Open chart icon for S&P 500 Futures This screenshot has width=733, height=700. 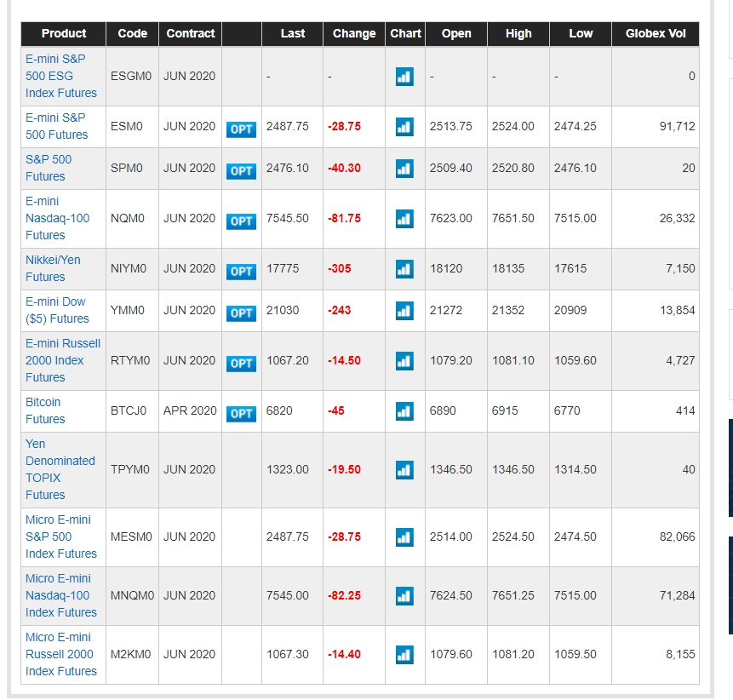(404, 169)
